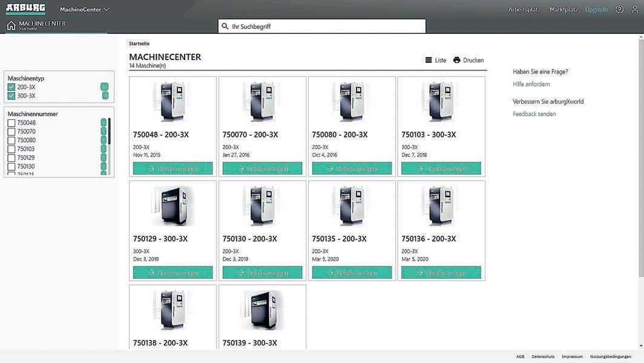Image resolution: width=644 pixels, height=363 pixels.
Task: Go to the home icon for MachineCenter Startseite
Action: click(11, 26)
